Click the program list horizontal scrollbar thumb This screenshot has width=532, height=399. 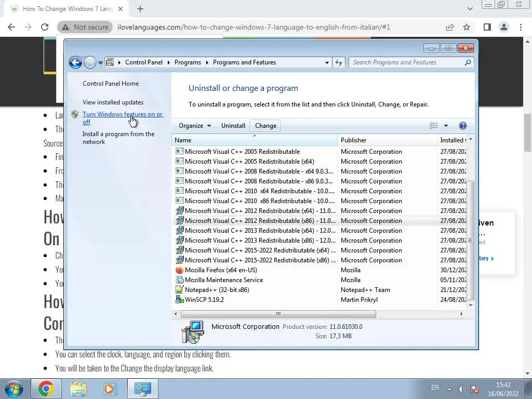tap(278, 314)
